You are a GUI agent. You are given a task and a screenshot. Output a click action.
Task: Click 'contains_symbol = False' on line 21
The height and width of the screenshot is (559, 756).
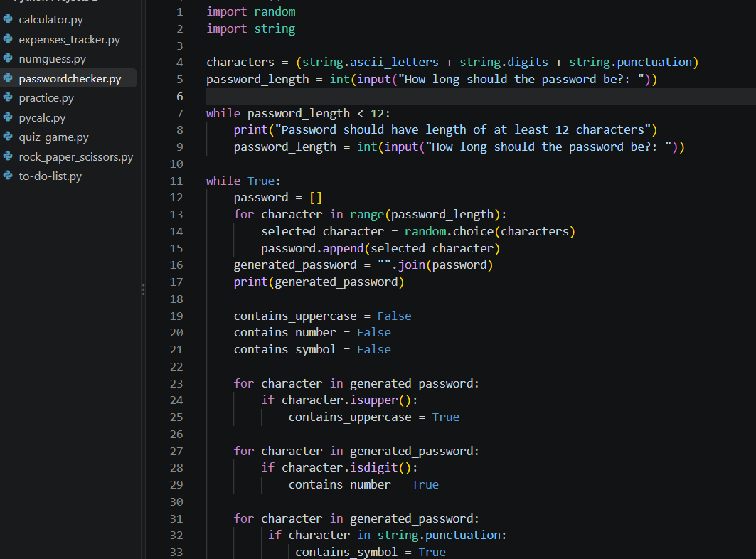coord(312,350)
